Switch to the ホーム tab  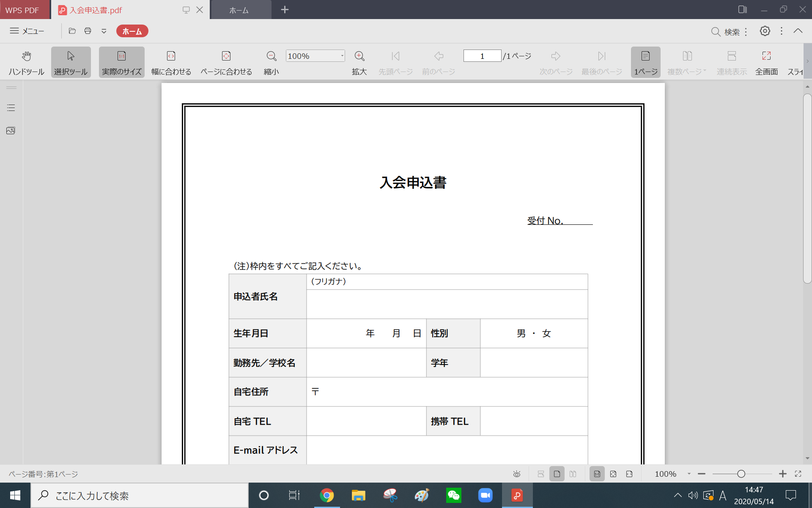click(x=239, y=10)
